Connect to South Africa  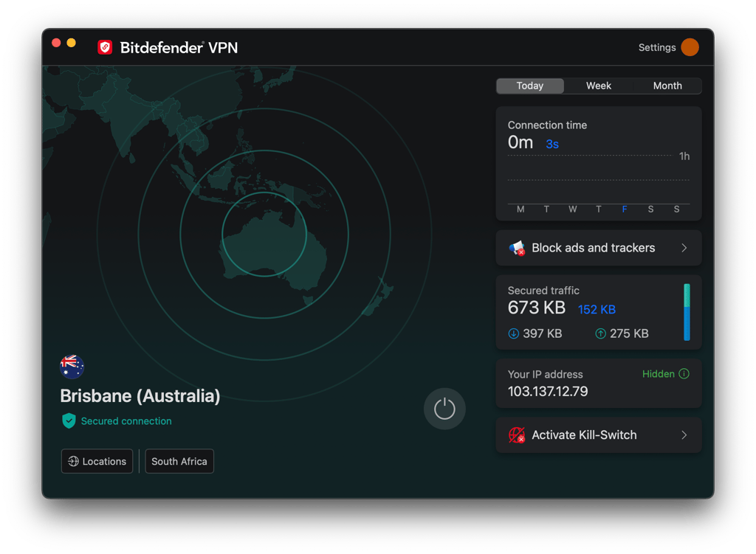pos(179,461)
